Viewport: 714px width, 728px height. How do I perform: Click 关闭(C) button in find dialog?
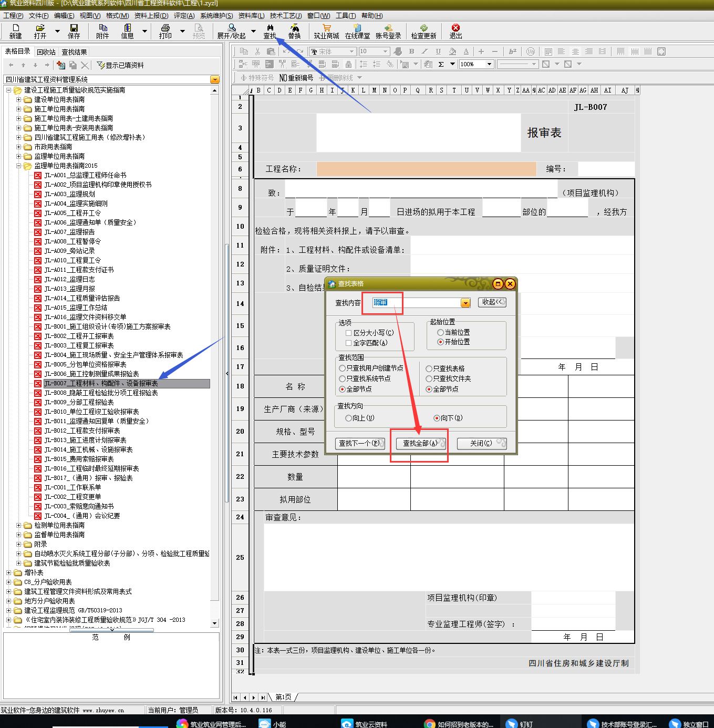tap(482, 444)
